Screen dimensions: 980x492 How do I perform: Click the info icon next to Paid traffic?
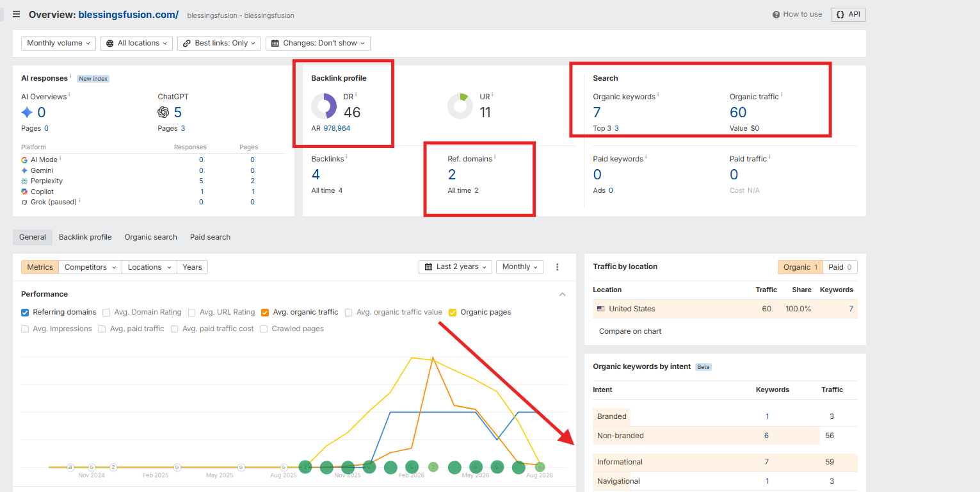(x=769, y=158)
